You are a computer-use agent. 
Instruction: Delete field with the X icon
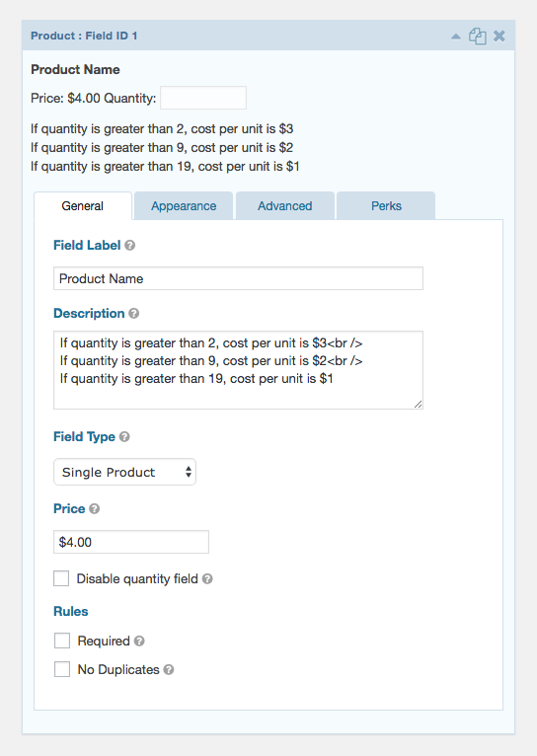click(499, 36)
